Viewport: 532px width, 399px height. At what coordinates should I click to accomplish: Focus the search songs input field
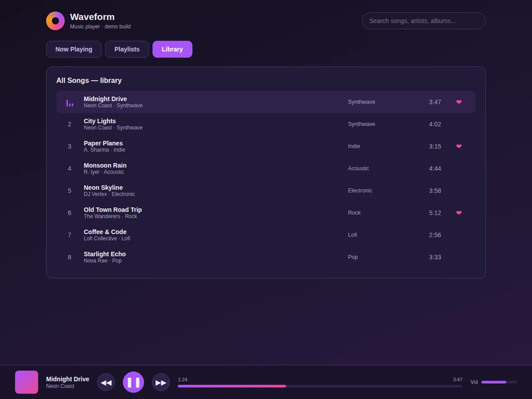pyautogui.click(x=424, y=21)
